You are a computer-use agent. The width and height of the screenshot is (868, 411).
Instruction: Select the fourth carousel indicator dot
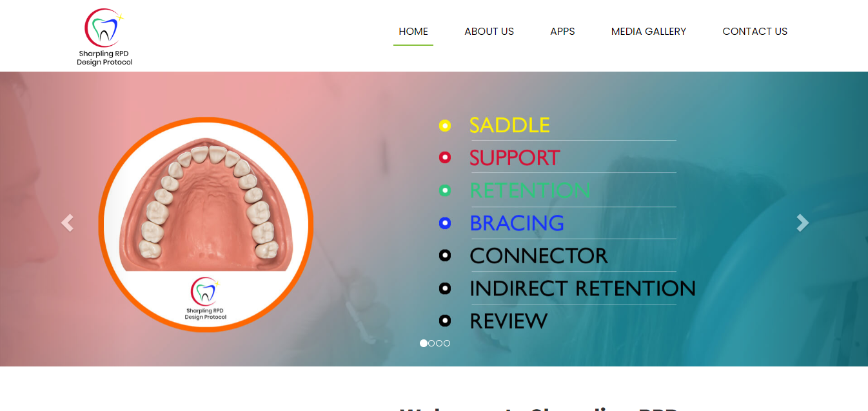click(x=447, y=343)
